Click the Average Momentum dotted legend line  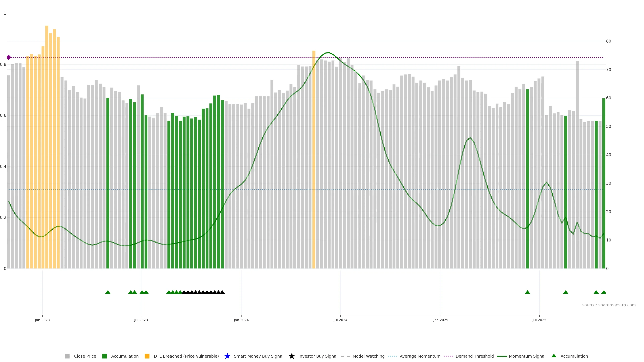392,356
